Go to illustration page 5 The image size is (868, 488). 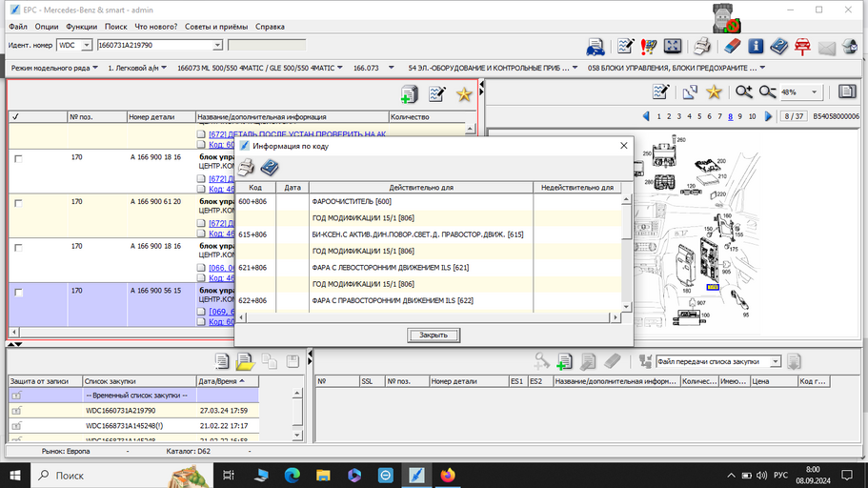pos(699,116)
